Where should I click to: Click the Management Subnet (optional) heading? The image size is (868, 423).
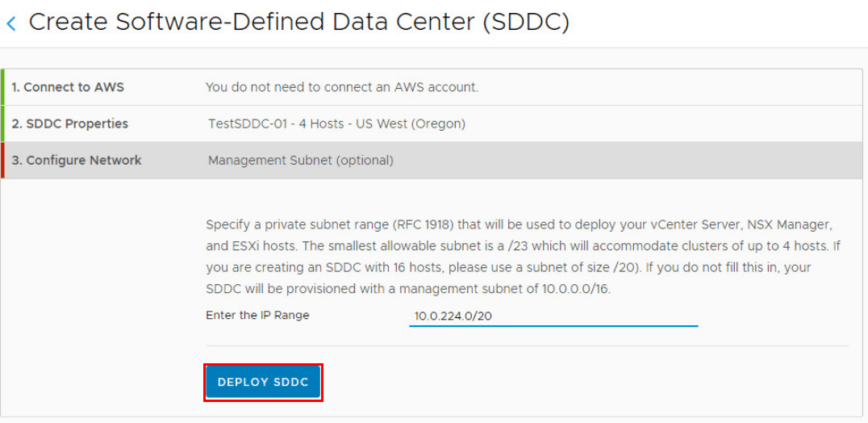coord(301,160)
